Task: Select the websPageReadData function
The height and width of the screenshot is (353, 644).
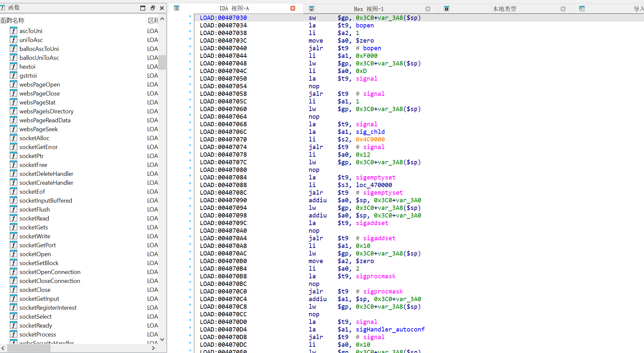Action: click(x=45, y=120)
